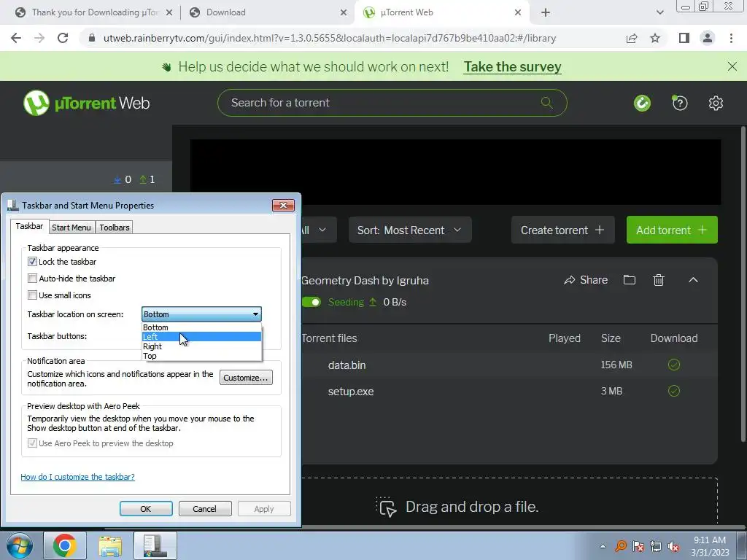
Task: Enable Auto-hide the taskbar
Action: pyautogui.click(x=32, y=278)
